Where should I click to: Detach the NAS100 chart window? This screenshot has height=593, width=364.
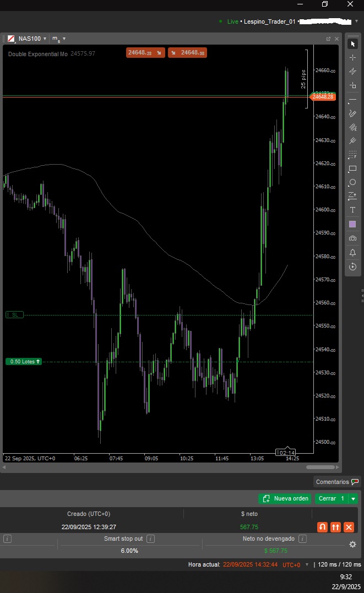click(328, 39)
